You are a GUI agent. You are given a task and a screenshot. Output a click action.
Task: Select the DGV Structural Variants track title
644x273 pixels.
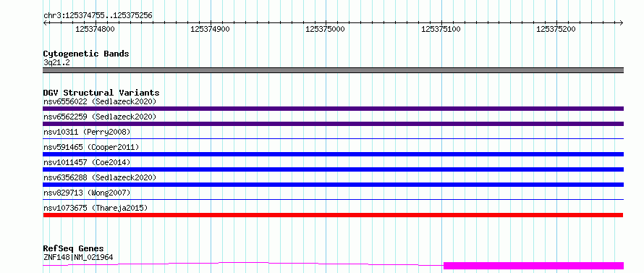tap(101, 93)
